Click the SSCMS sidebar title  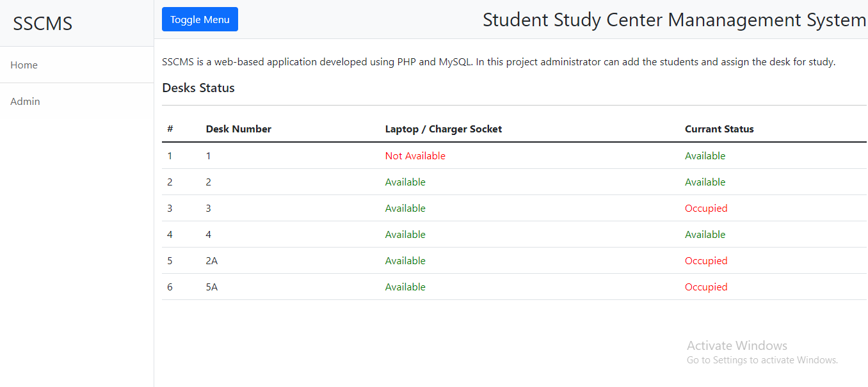(x=43, y=24)
